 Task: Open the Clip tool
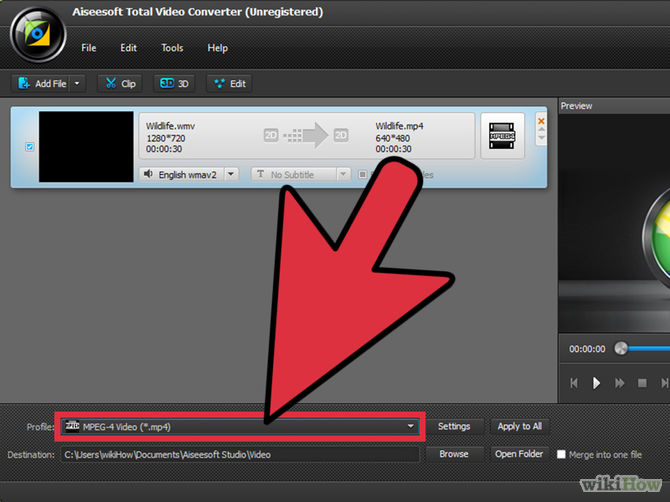tap(120, 83)
